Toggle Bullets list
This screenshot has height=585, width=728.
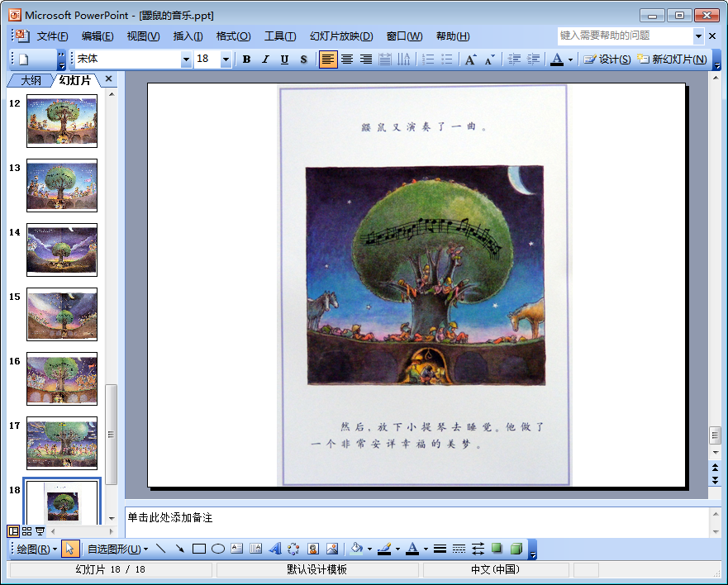coord(447,59)
